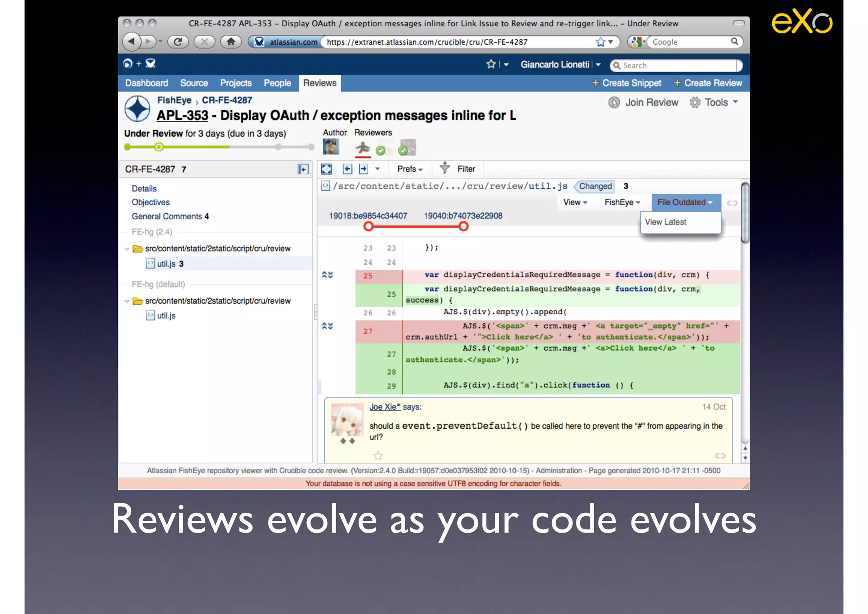The height and width of the screenshot is (614, 868).
Task: Open the View dropdown for util.js
Action: click(x=575, y=202)
